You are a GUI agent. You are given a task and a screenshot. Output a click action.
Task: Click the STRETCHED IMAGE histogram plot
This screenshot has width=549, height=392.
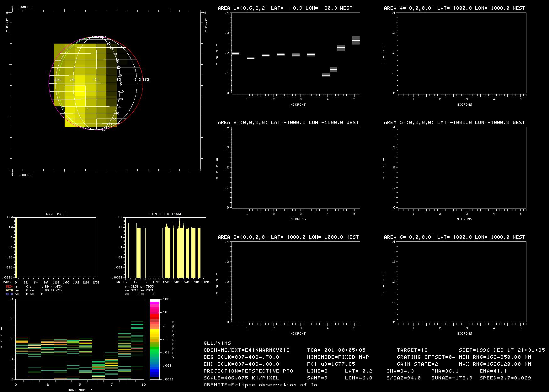pos(166,248)
